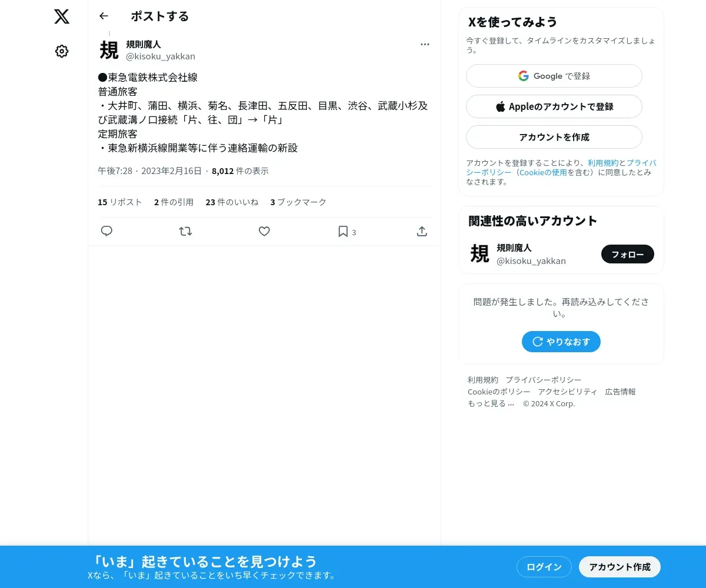Click Appleのアカウントで登録 button
Screen dimensions: 706x588
click(x=554, y=106)
